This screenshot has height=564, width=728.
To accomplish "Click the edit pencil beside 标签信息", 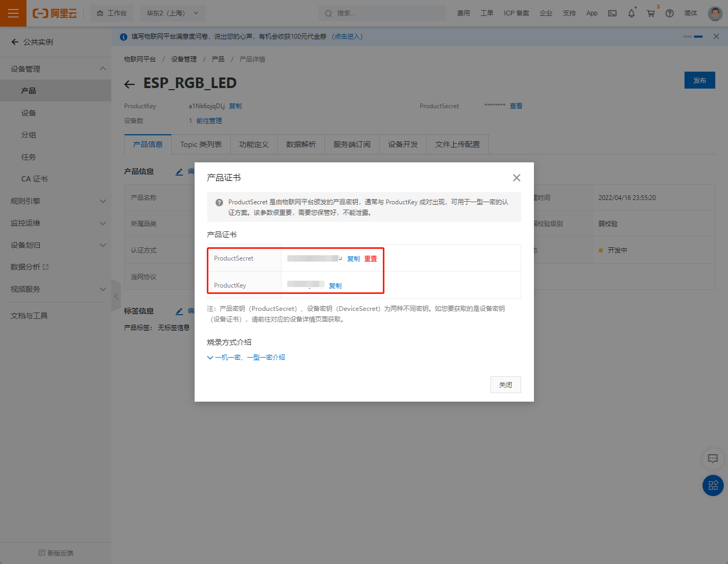I will pyautogui.click(x=179, y=311).
